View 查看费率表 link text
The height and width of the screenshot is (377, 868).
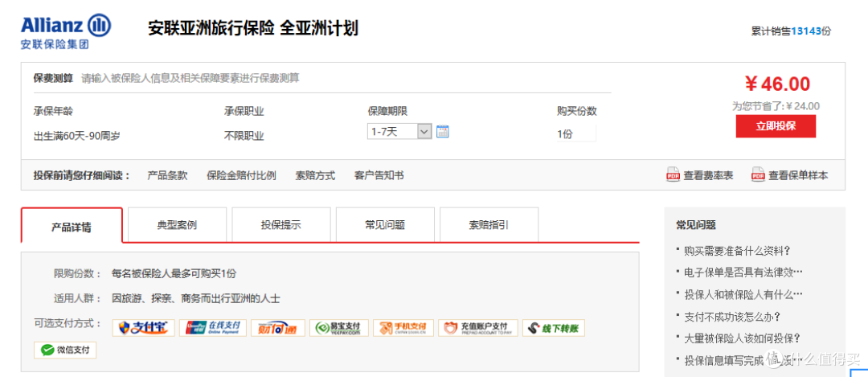[x=708, y=175]
